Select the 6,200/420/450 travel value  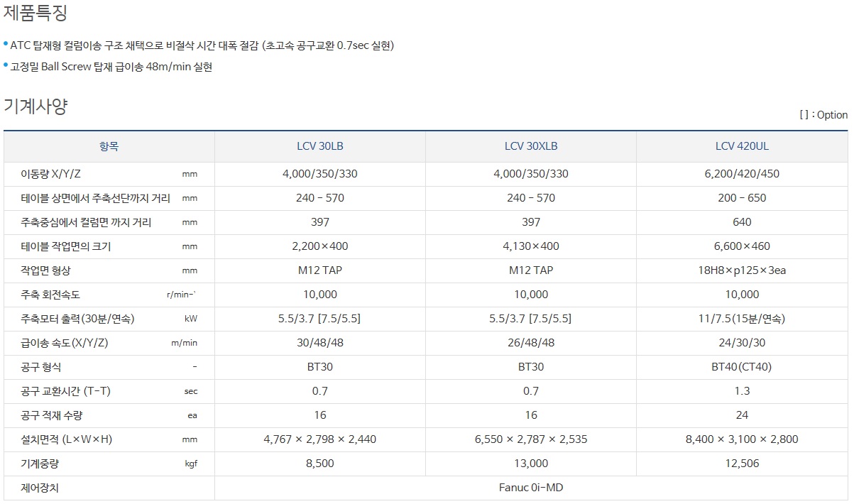[x=742, y=174]
